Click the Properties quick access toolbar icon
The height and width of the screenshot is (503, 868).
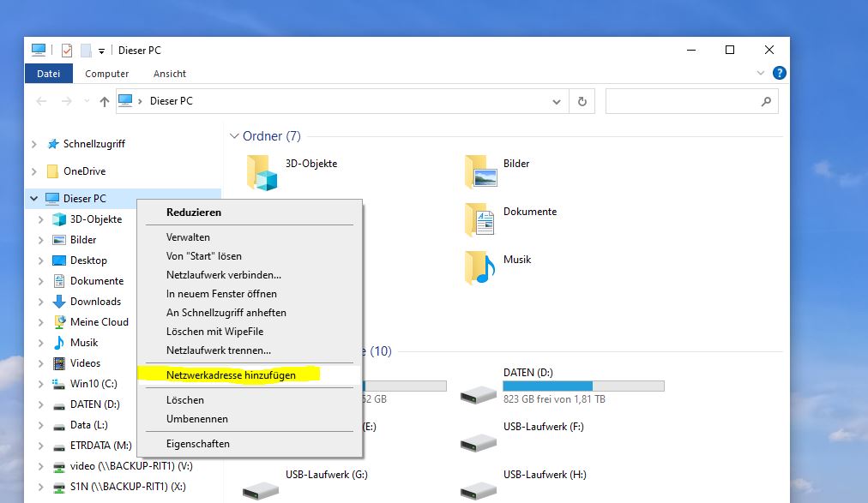pyautogui.click(x=66, y=51)
